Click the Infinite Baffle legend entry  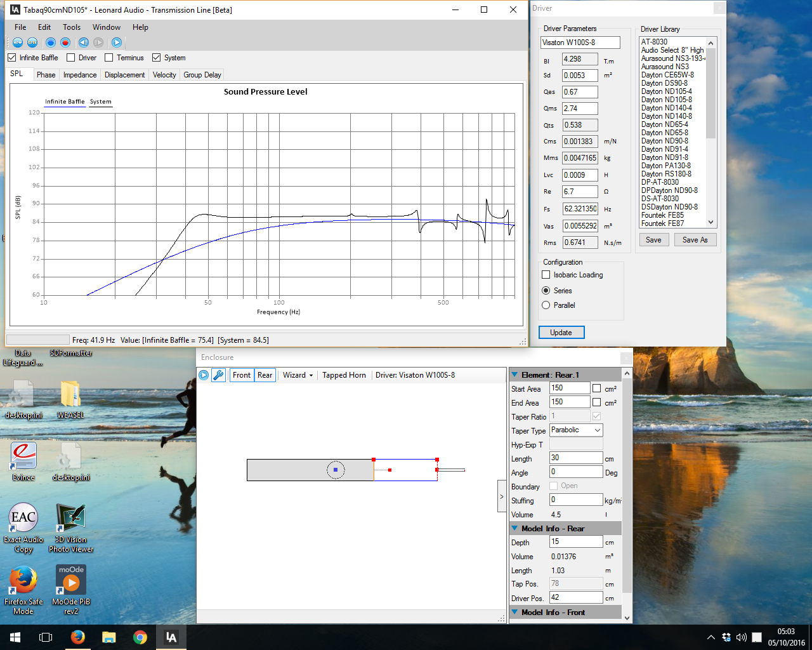[65, 102]
